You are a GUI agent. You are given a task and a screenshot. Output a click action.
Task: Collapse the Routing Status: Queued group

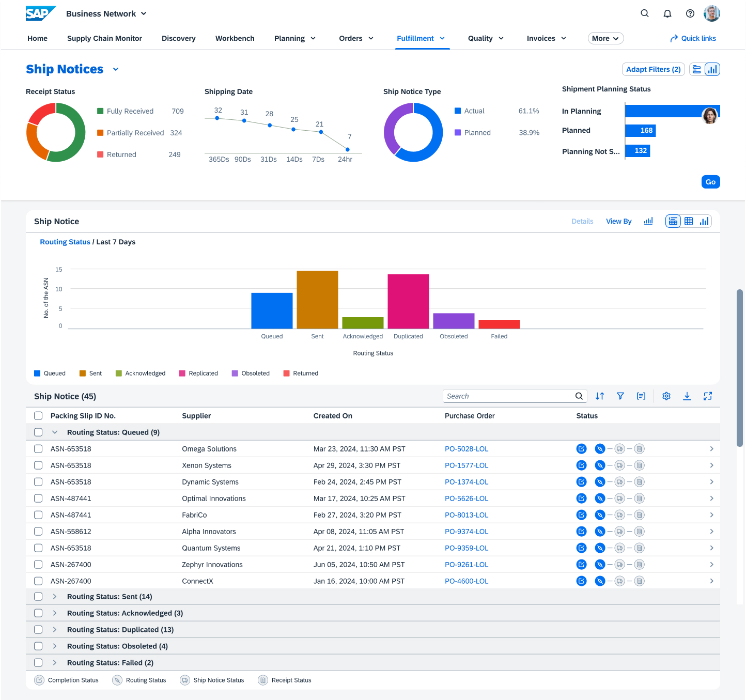tap(55, 432)
